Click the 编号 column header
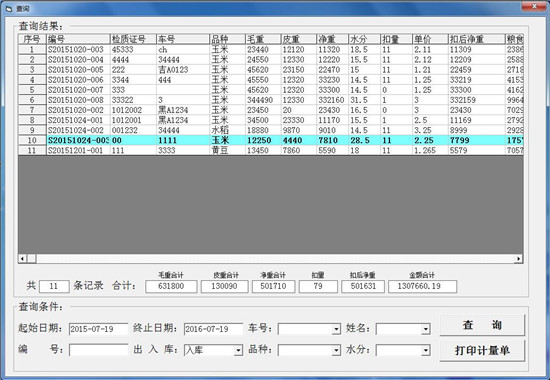Image resolution: width=550 pixels, height=380 pixels. (x=78, y=39)
